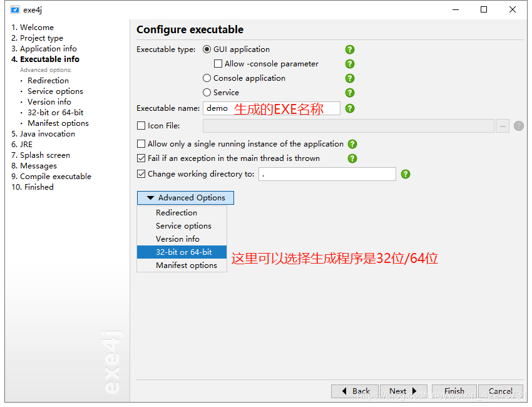Open help for GUI application option
Viewport: 532px width, 407px height.
pyautogui.click(x=350, y=49)
